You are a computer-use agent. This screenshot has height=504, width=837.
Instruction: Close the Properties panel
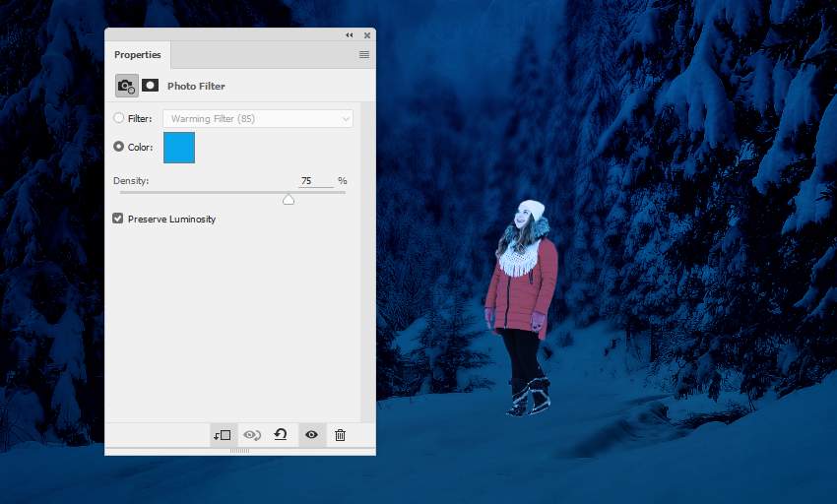coord(367,35)
